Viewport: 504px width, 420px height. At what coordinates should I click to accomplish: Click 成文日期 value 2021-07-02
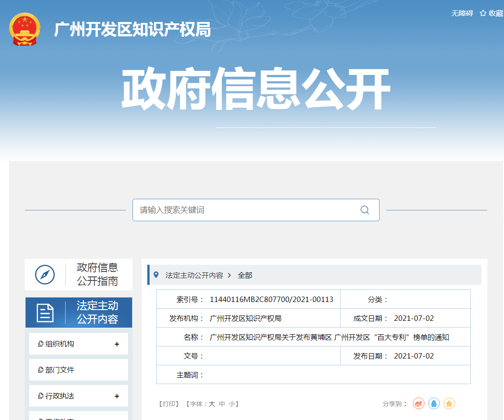(414, 318)
